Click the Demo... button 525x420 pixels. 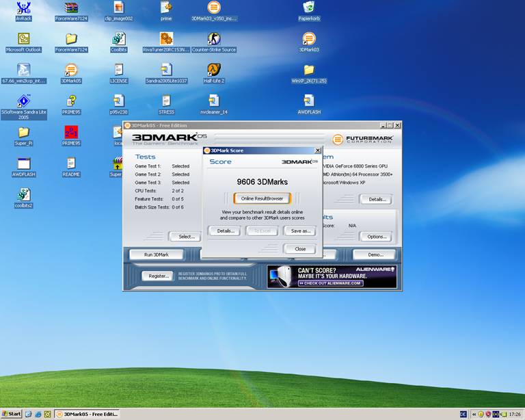click(x=375, y=254)
